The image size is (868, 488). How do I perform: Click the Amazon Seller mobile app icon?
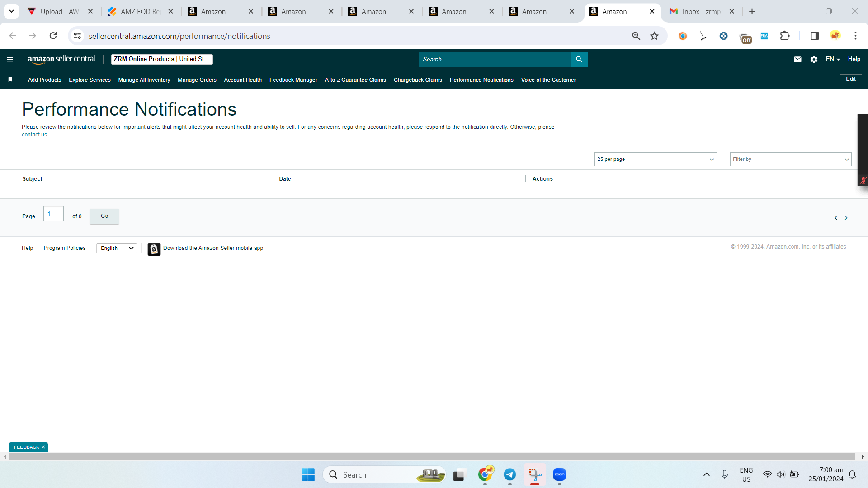154,249
